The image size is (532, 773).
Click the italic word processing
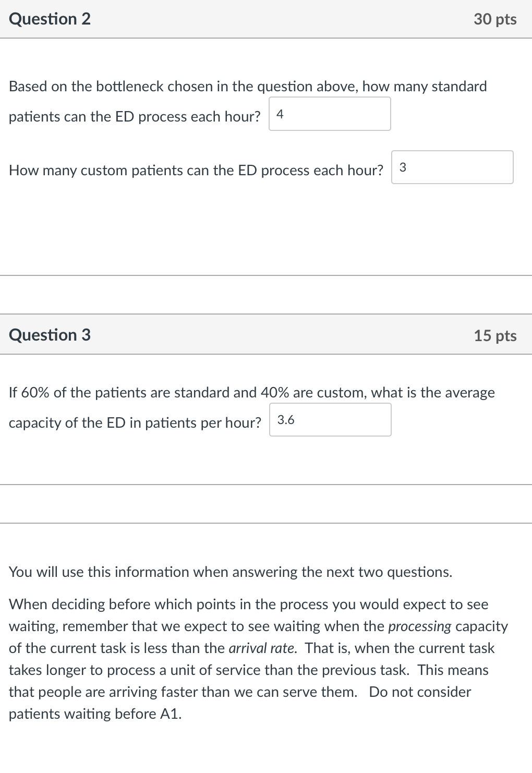[419, 626]
